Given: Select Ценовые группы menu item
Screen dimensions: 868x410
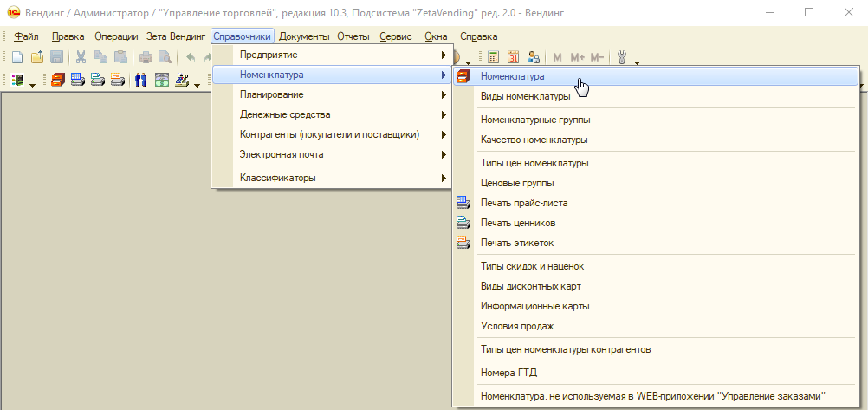Looking at the screenshot, I should (x=656, y=183).
